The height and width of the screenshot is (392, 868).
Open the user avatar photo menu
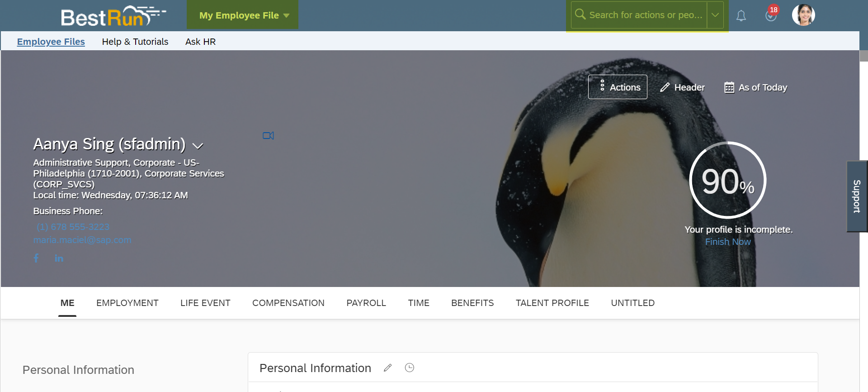pyautogui.click(x=803, y=15)
